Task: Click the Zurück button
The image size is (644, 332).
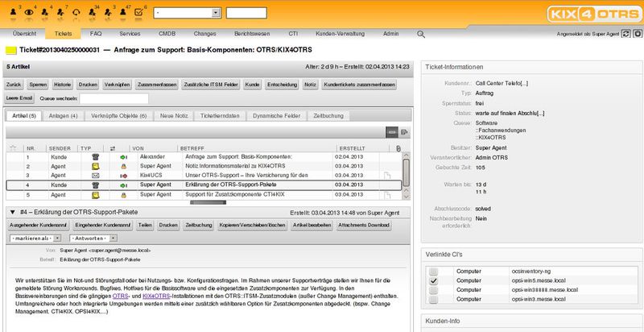Action: point(14,85)
